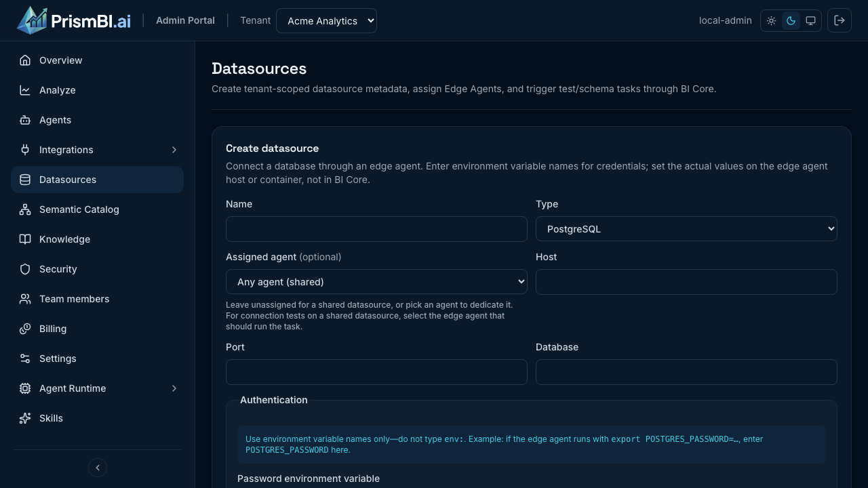
Task: Switch to system theme
Action: point(810,21)
